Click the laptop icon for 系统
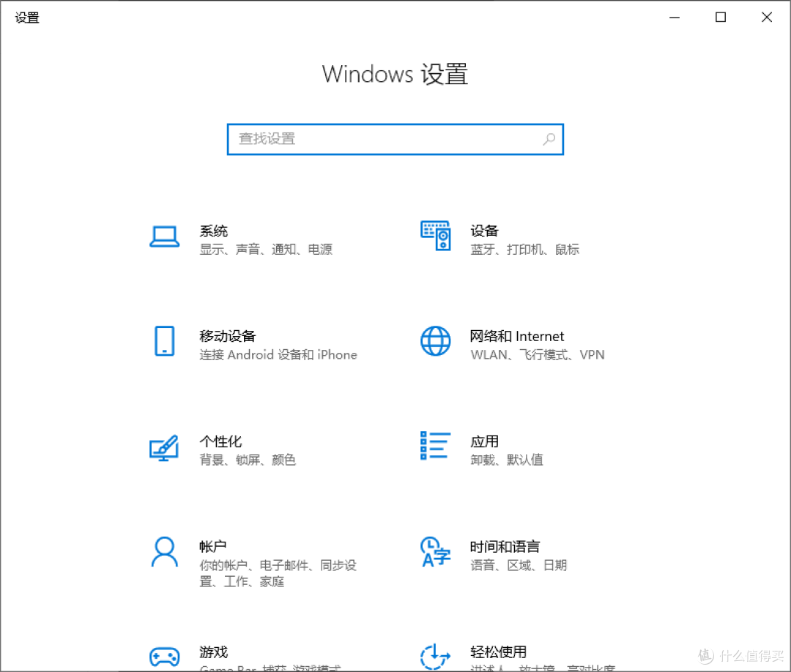Viewport: 791px width, 672px height. (165, 236)
